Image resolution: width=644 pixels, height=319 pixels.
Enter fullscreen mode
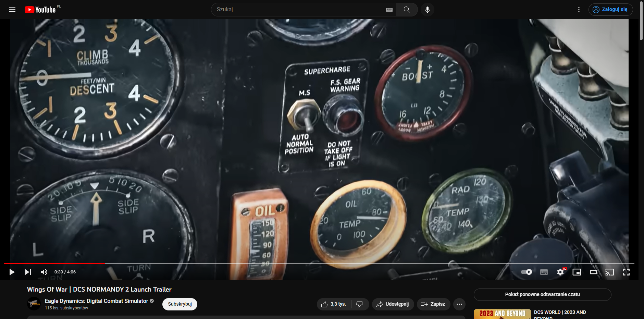[x=626, y=272]
